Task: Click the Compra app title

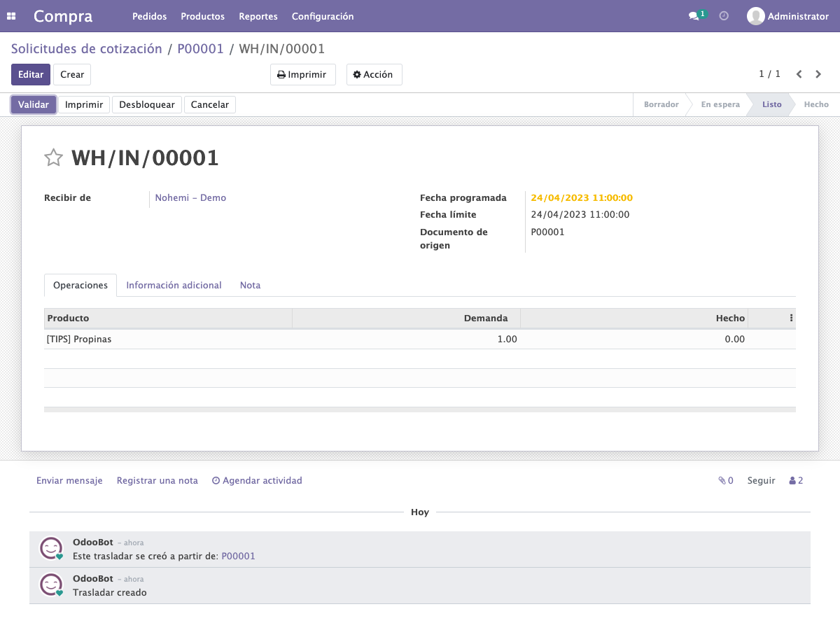Action: [63, 16]
